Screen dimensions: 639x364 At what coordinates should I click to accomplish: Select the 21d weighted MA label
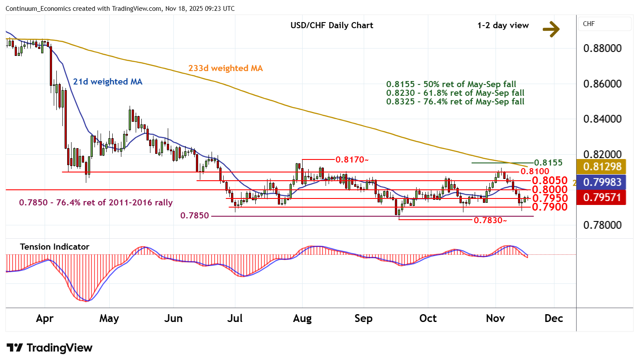pos(108,81)
